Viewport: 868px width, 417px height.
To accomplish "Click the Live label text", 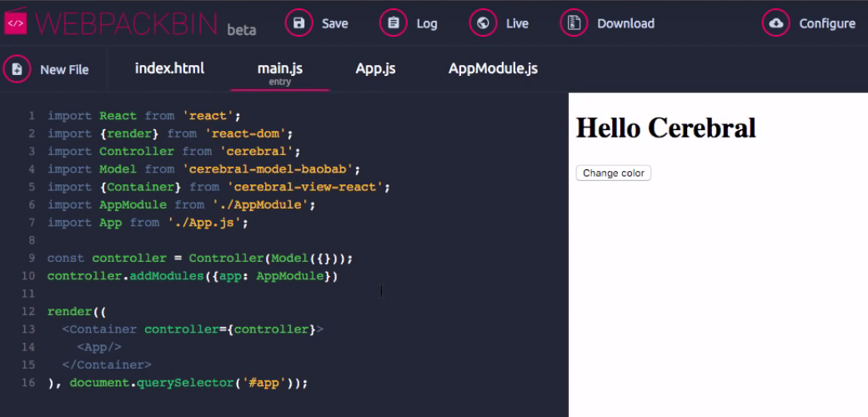I will tap(517, 24).
